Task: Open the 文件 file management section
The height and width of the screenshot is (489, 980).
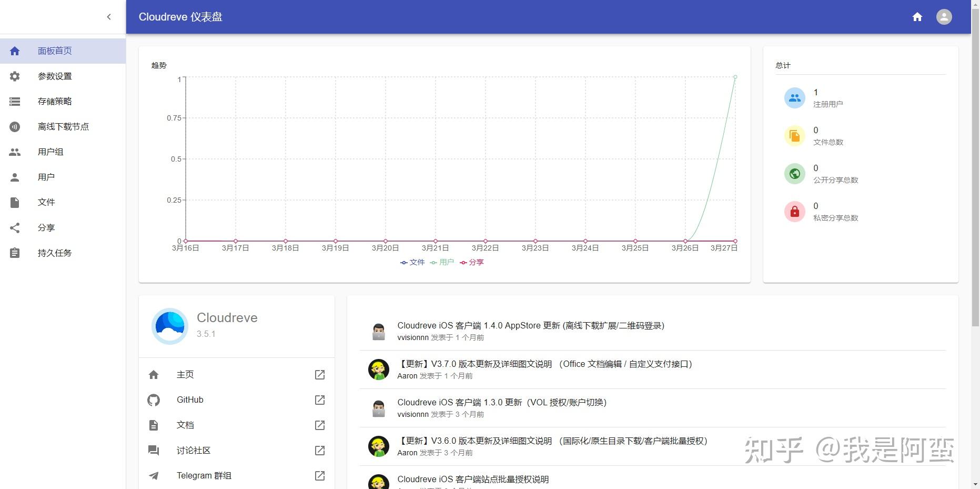Action: click(x=46, y=202)
